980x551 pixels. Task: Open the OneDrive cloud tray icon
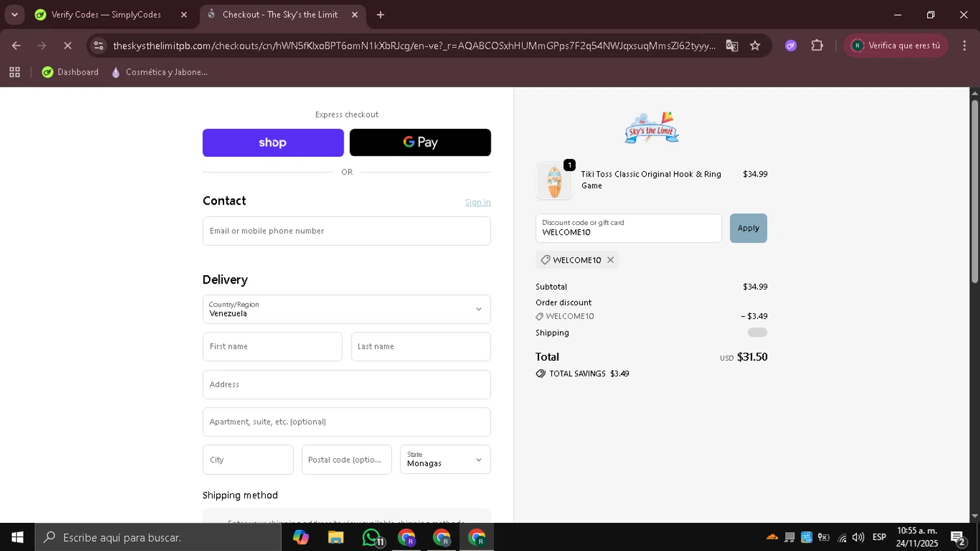click(x=772, y=537)
